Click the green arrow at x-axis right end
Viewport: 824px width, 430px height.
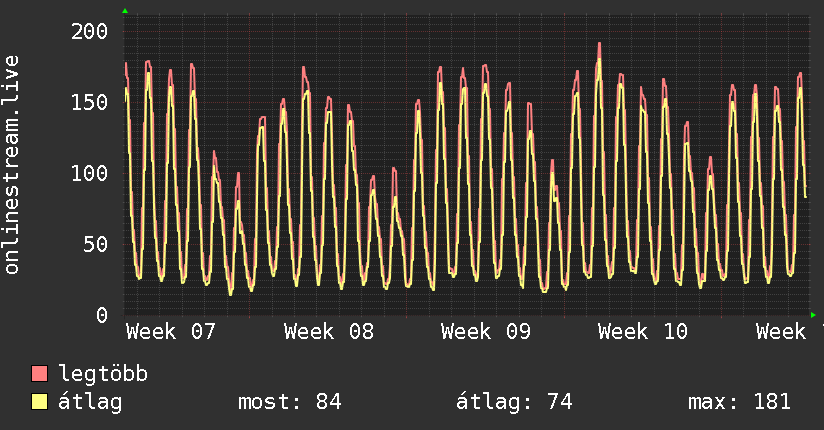point(813,315)
